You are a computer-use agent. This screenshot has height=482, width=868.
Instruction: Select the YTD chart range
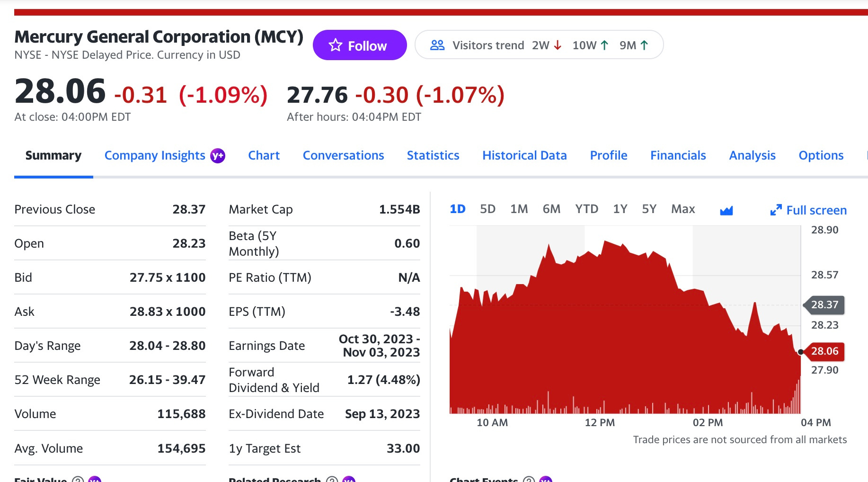pyautogui.click(x=587, y=209)
